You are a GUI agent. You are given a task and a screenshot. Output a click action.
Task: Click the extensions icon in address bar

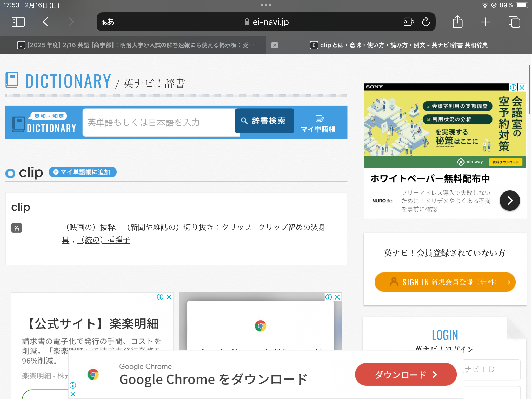[408, 22]
